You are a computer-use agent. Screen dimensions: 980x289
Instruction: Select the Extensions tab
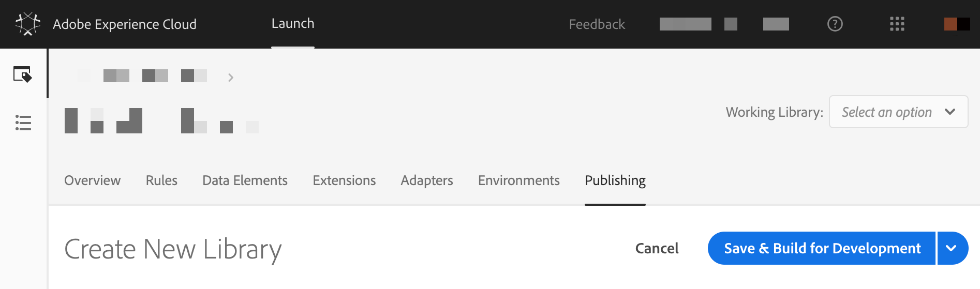click(x=344, y=180)
